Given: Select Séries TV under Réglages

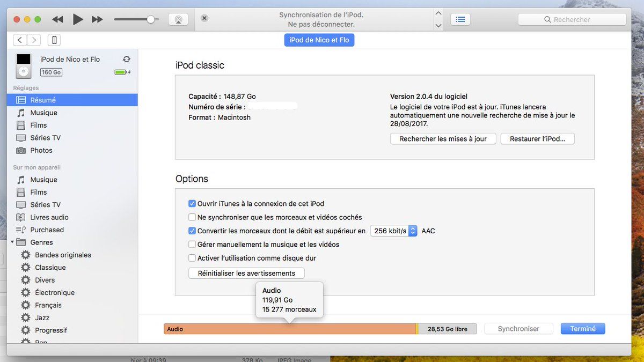Looking at the screenshot, I should click(45, 138).
